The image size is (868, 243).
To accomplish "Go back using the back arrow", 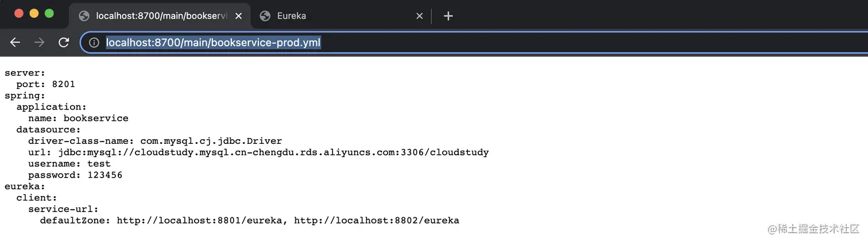I will (x=15, y=42).
